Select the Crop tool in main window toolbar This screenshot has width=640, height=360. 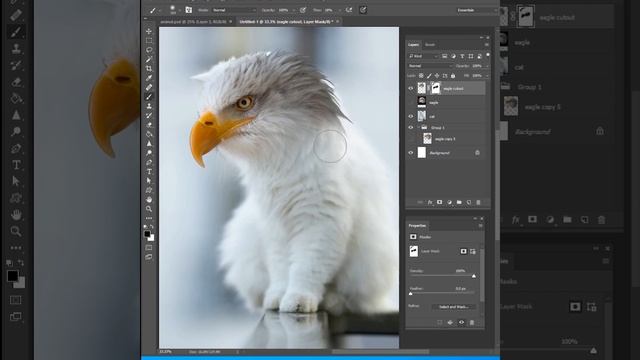coord(149,69)
